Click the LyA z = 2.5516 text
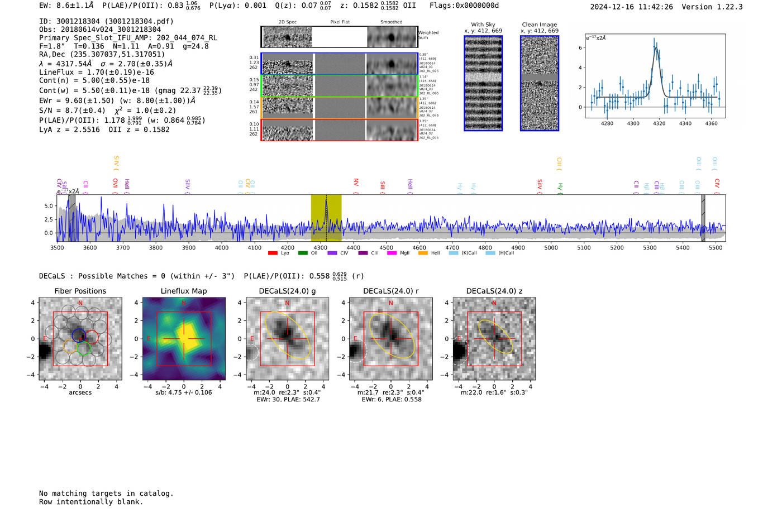 click(x=69, y=130)
